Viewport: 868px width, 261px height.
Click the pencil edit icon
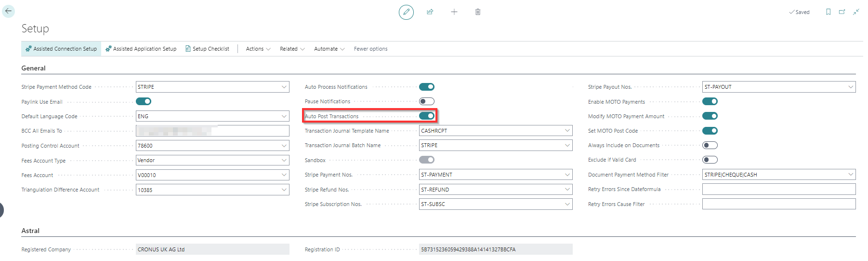point(406,12)
